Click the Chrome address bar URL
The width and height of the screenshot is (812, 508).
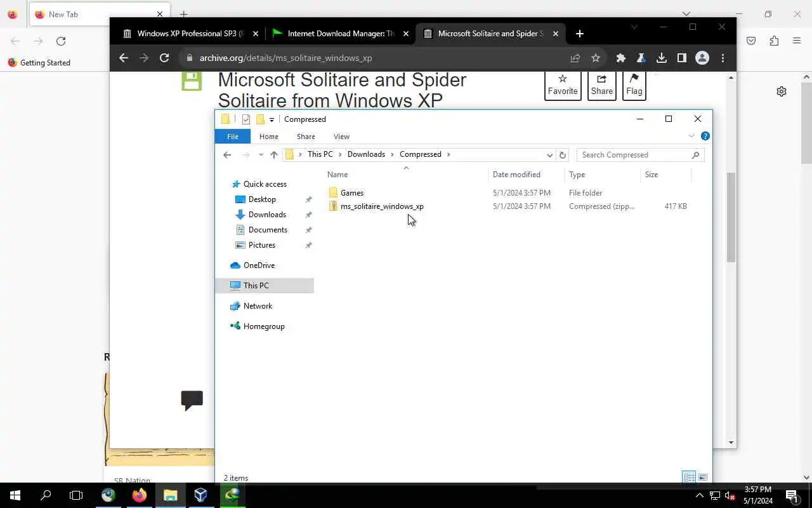(x=285, y=58)
